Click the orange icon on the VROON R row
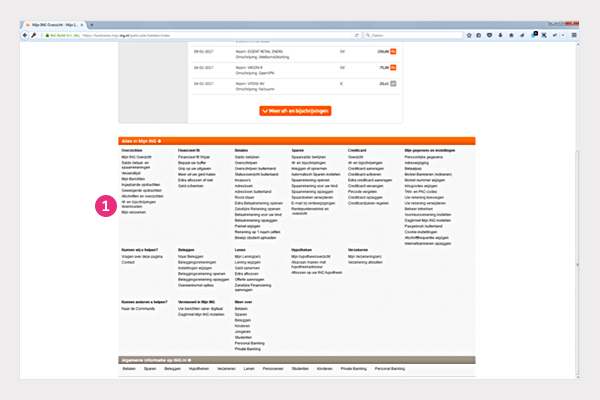Screen dimensions: 600x400 coord(393,67)
